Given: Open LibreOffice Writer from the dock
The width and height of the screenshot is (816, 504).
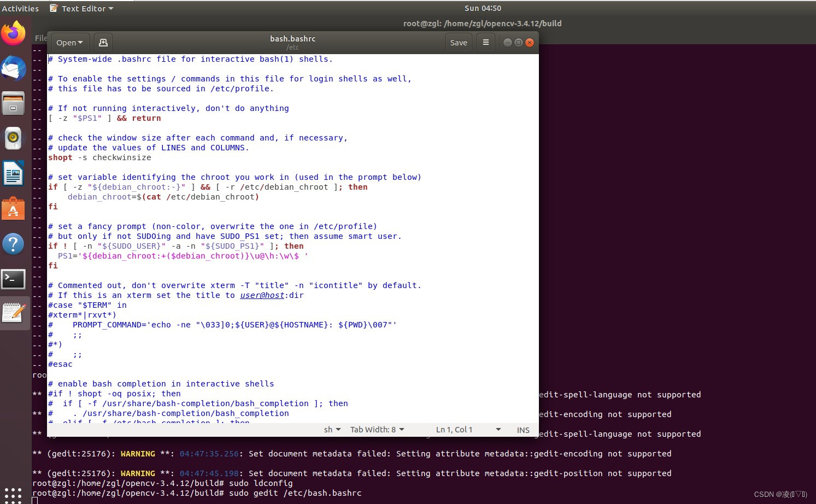Looking at the screenshot, I should (x=13, y=174).
